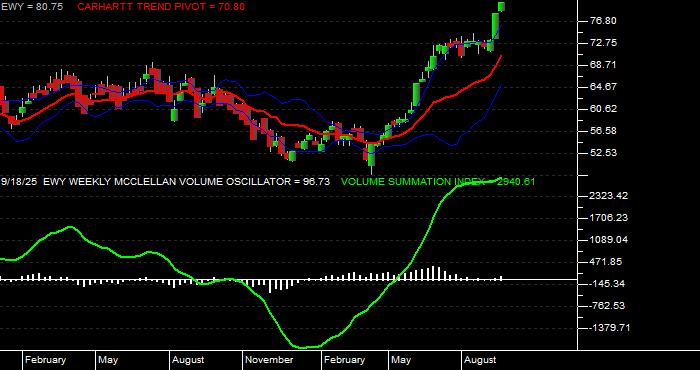The width and height of the screenshot is (700, 370).
Task: Click the first February label on the time axis
Action: (x=45, y=360)
